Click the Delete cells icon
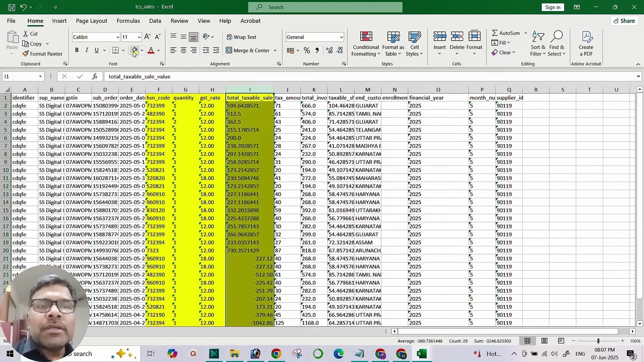The width and height of the screenshot is (644, 362). (x=457, y=37)
